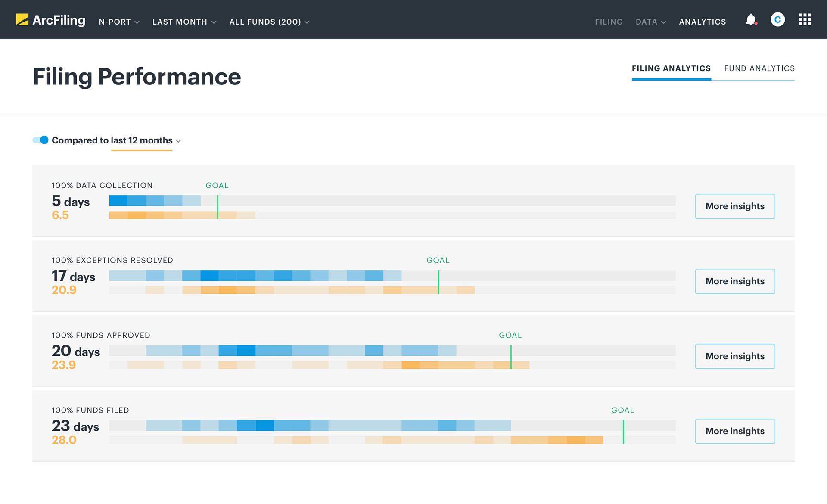Select ANALYTICS in the top navigation
The height and width of the screenshot is (504, 827).
pyautogui.click(x=703, y=22)
